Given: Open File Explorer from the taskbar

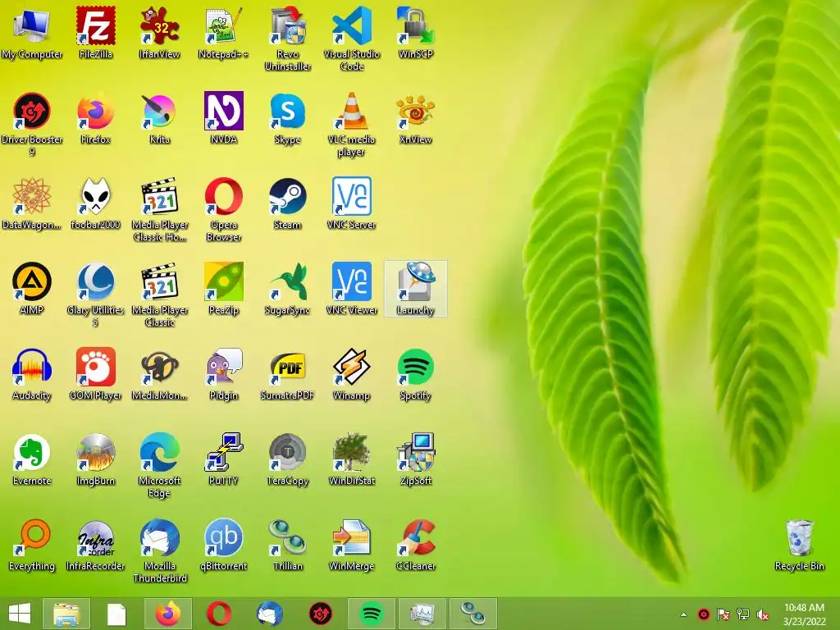Looking at the screenshot, I should (66, 614).
